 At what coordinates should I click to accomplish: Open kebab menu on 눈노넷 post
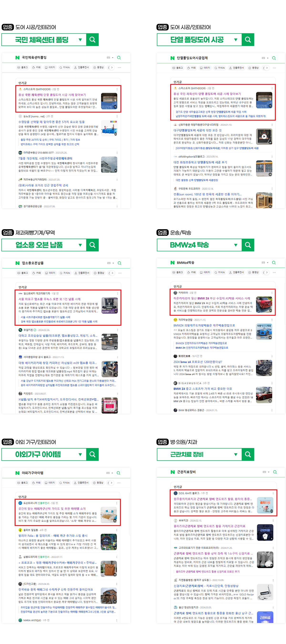point(117,116)
